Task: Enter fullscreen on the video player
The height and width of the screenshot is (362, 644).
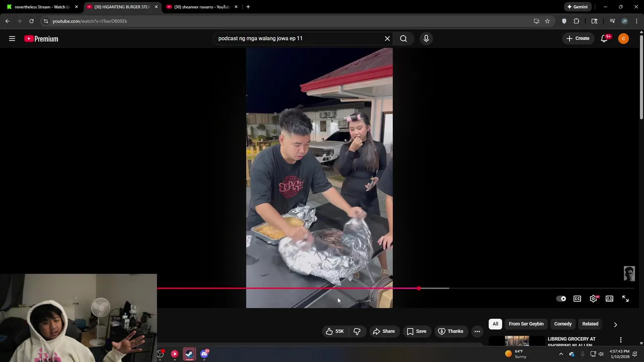Action: pos(625,299)
